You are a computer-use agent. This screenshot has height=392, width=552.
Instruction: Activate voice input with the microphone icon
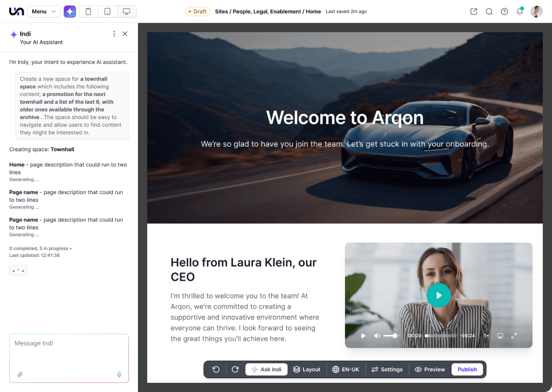(x=119, y=375)
